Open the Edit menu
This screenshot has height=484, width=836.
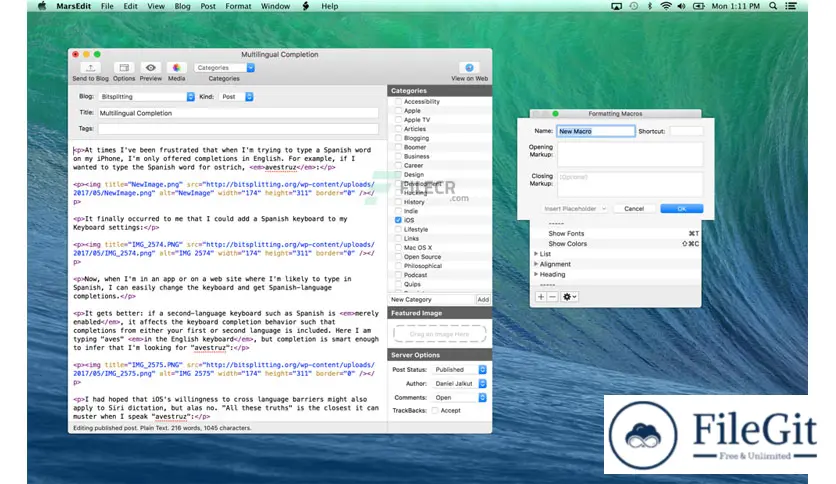[x=131, y=6]
